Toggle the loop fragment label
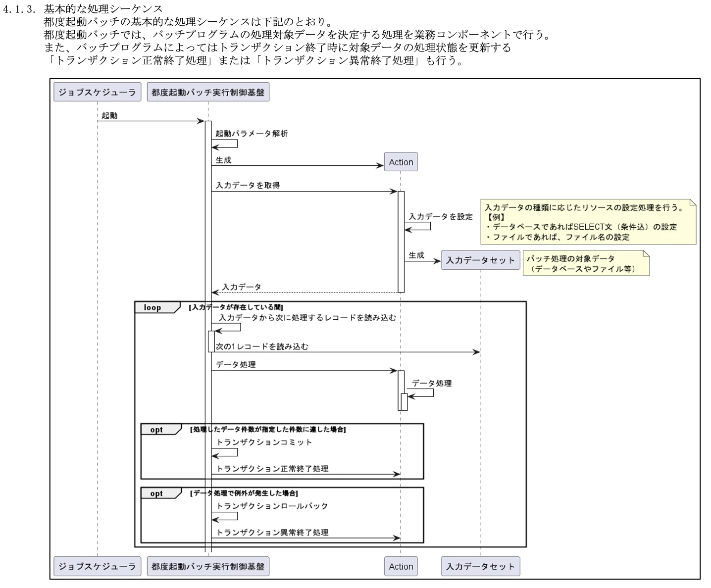 [152, 307]
